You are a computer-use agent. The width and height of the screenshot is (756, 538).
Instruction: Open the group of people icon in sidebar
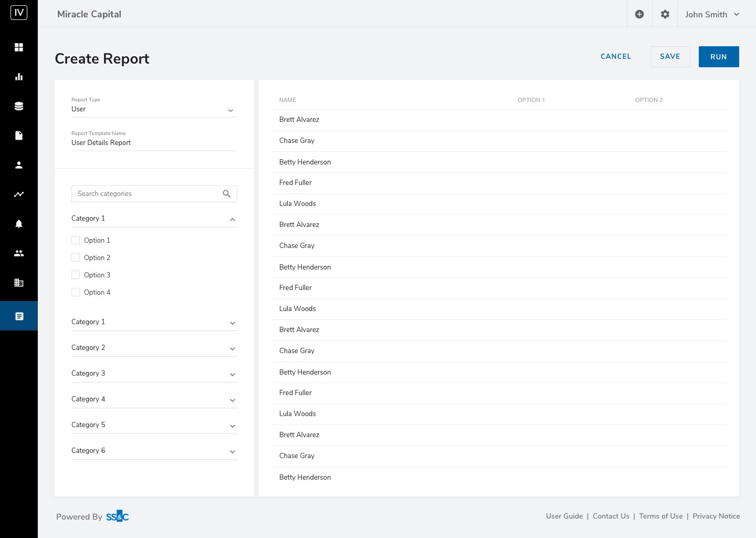point(19,253)
